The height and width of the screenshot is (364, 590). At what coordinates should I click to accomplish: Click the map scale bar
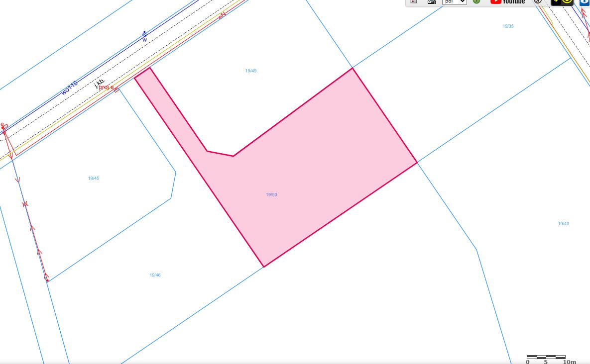pos(546,357)
